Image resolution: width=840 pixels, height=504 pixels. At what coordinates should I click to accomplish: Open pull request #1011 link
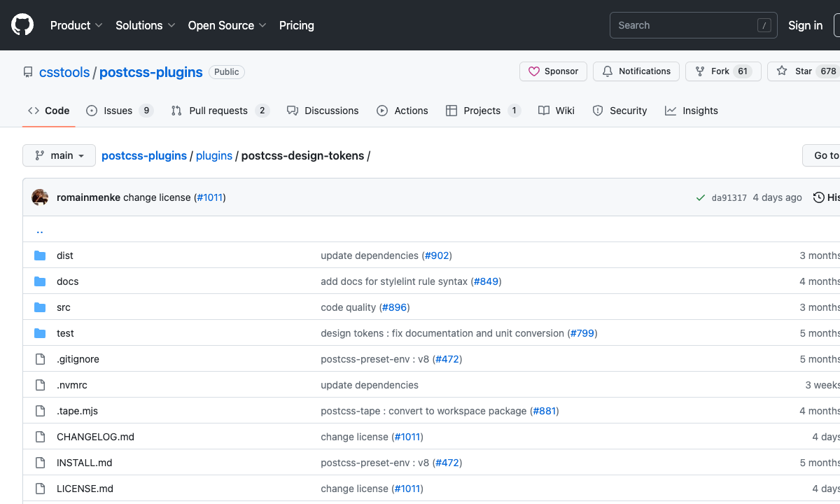[210, 197]
